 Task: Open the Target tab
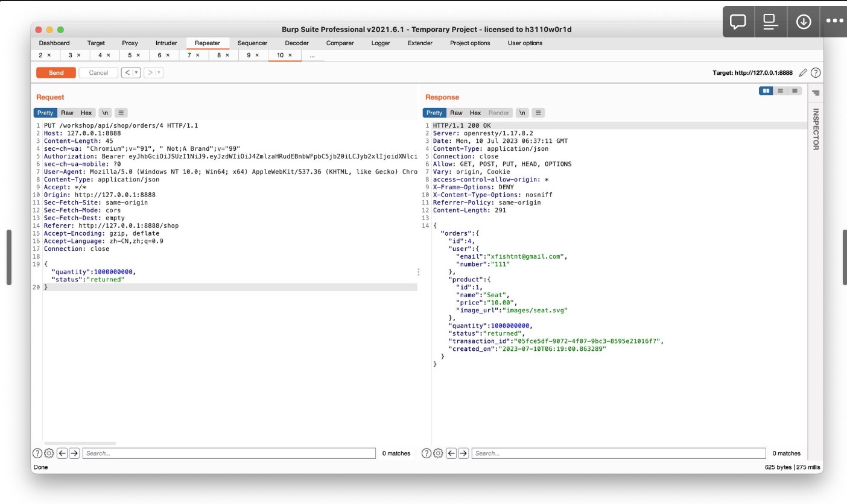pos(96,43)
